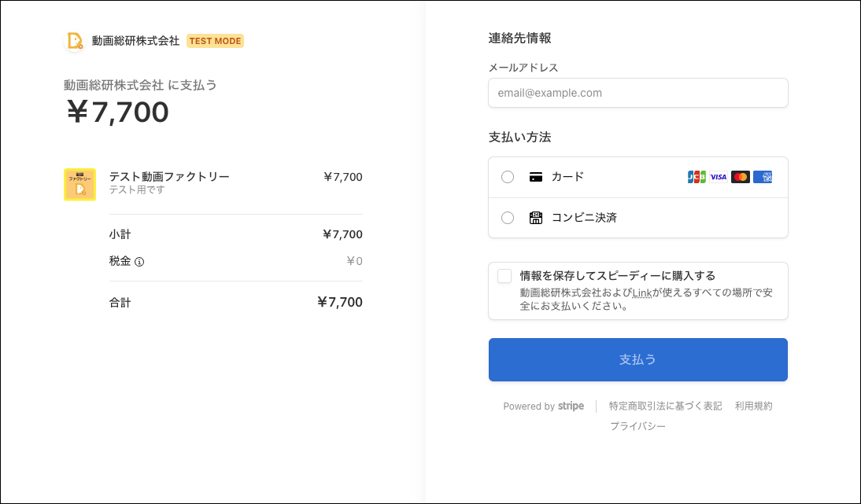The width and height of the screenshot is (861, 504).
Task: Click the American Express brand icon
Action: [x=763, y=177]
